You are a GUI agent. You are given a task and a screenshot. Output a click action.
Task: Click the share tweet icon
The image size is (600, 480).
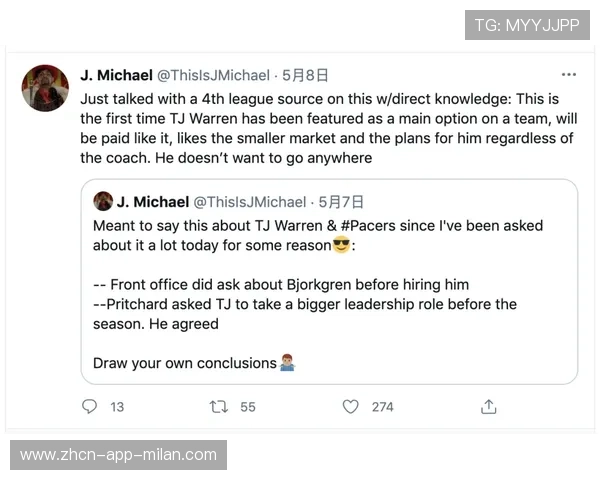[489, 407]
